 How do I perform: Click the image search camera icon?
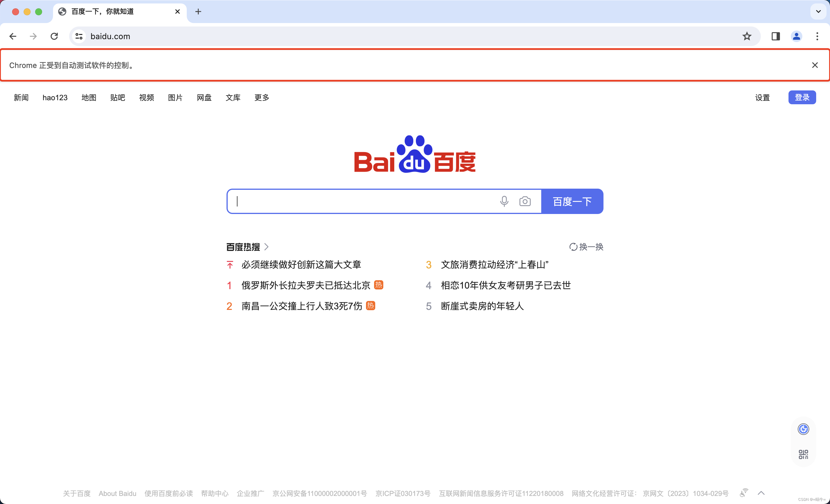[x=525, y=201]
